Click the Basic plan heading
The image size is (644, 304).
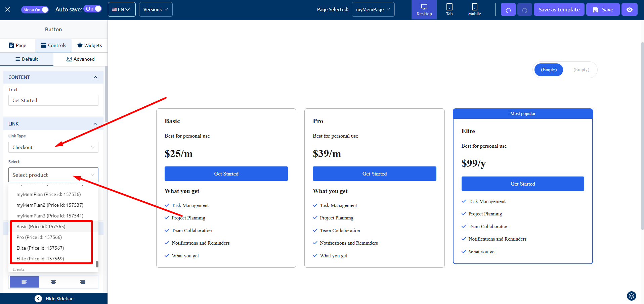[x=172, y=121]
